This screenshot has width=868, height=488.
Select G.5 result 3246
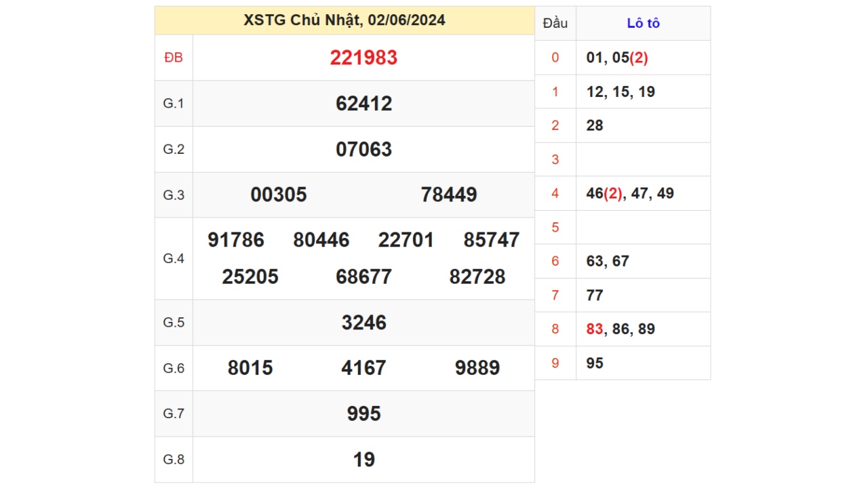point(363,323)
